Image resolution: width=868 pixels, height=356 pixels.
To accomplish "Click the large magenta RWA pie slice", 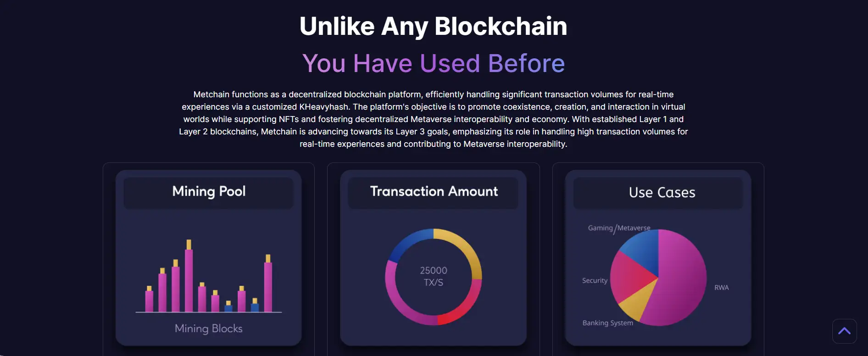I will [681, 280].
